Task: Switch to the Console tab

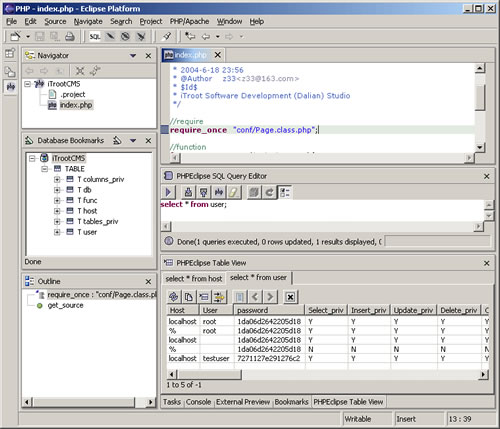Action: pyautogui.click(x=198, y=402)
